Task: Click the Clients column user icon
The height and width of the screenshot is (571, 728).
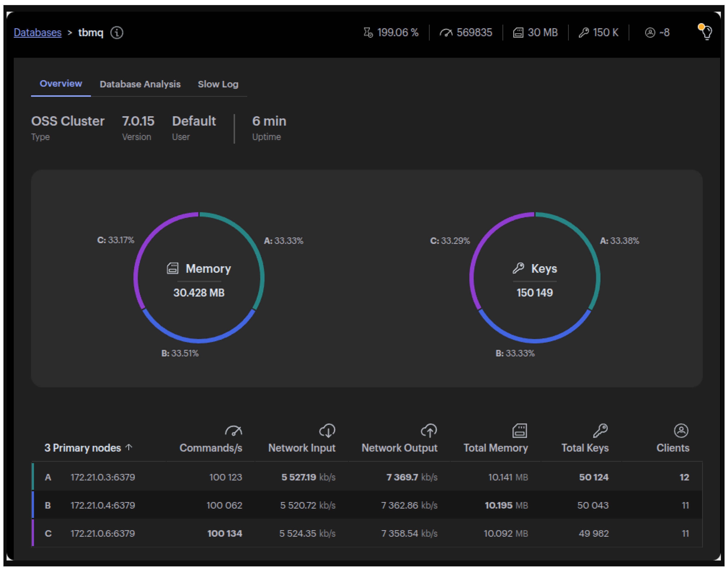Action: (681, 431)
